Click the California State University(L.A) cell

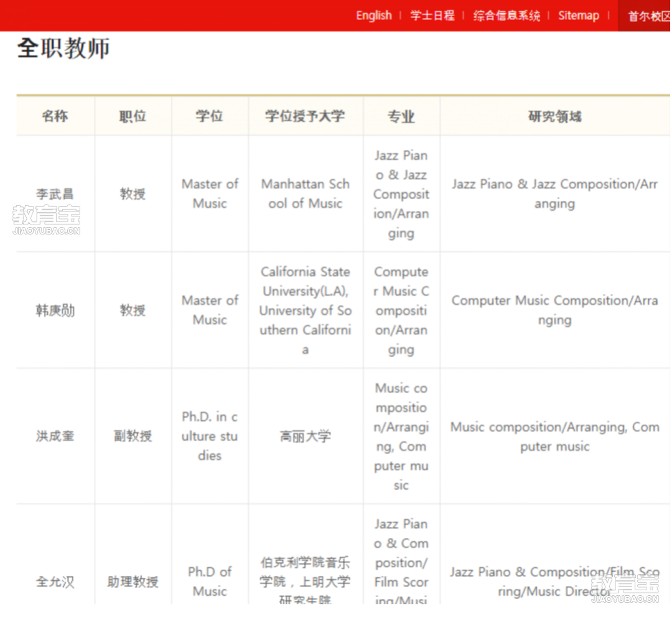pos(306,310)
